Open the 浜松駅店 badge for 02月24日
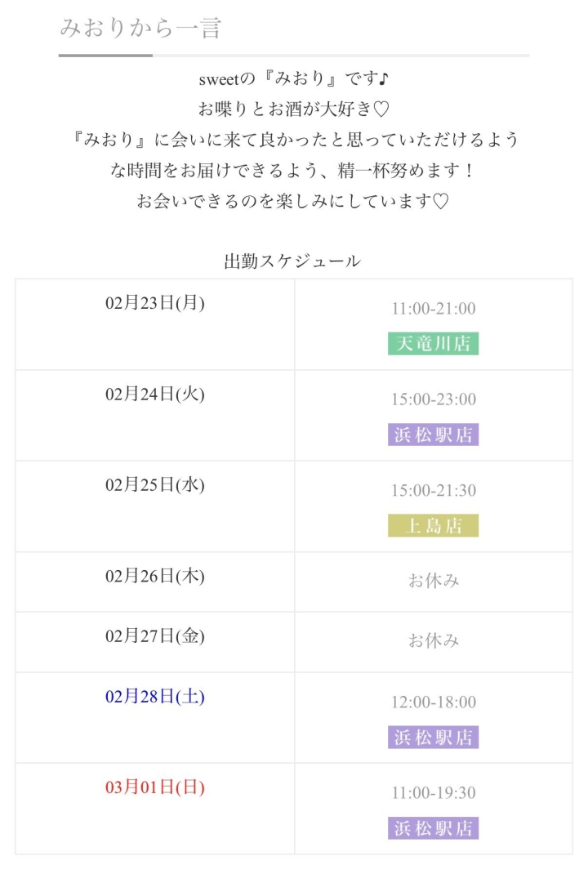The width and height of the screenshot is (588, 874). 433,435
